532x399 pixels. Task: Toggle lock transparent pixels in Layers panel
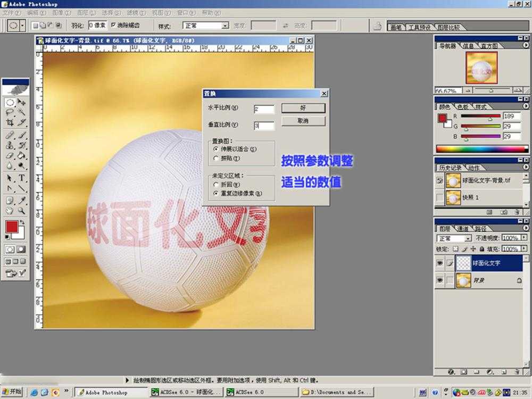pos(456,249)
